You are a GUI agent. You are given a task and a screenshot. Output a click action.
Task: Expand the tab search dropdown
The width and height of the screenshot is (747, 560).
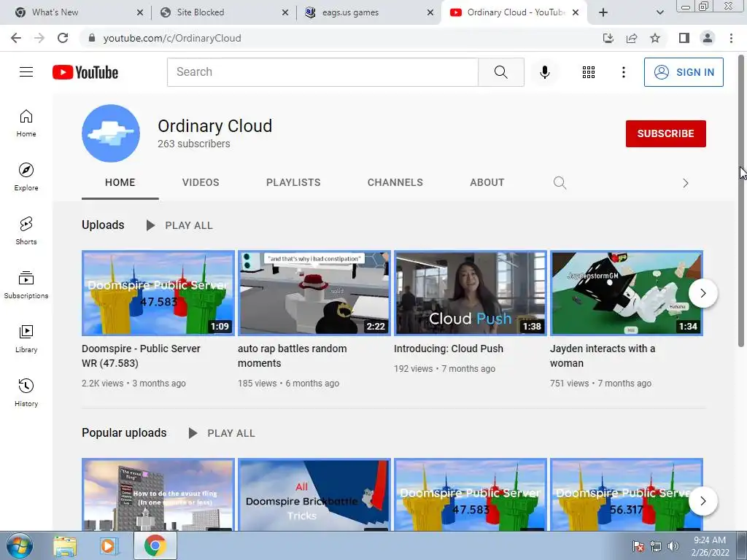click(659, 12)
